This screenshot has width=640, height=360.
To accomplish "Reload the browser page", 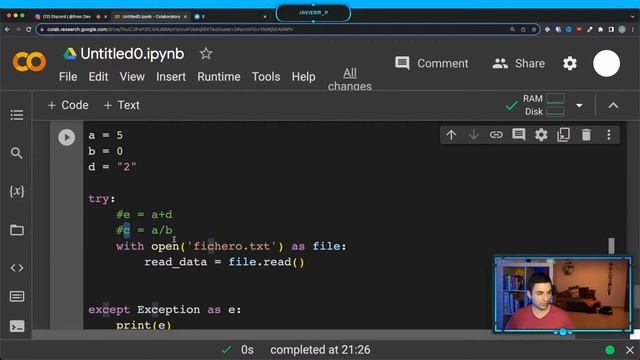I will [28, 29].
